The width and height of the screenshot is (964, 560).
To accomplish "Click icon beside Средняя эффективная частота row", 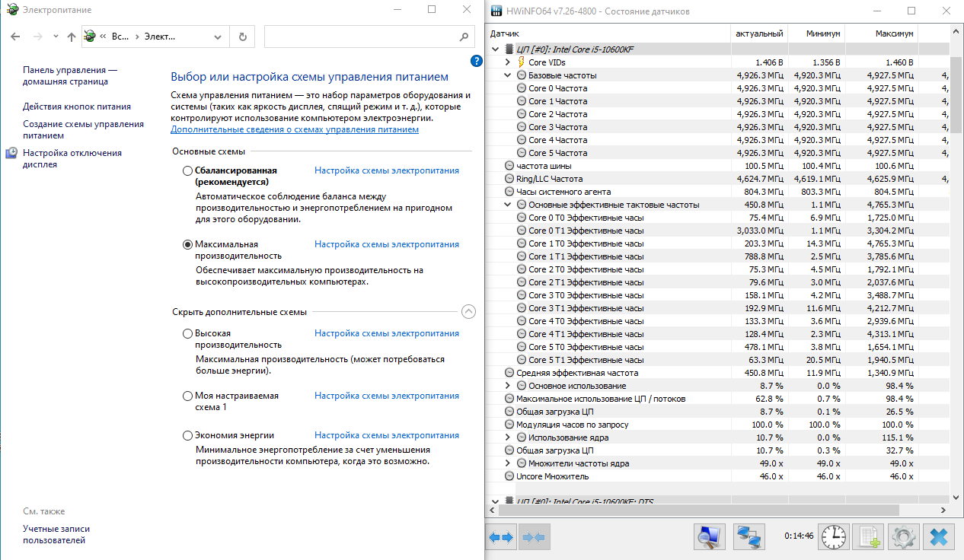I will 509,373.
